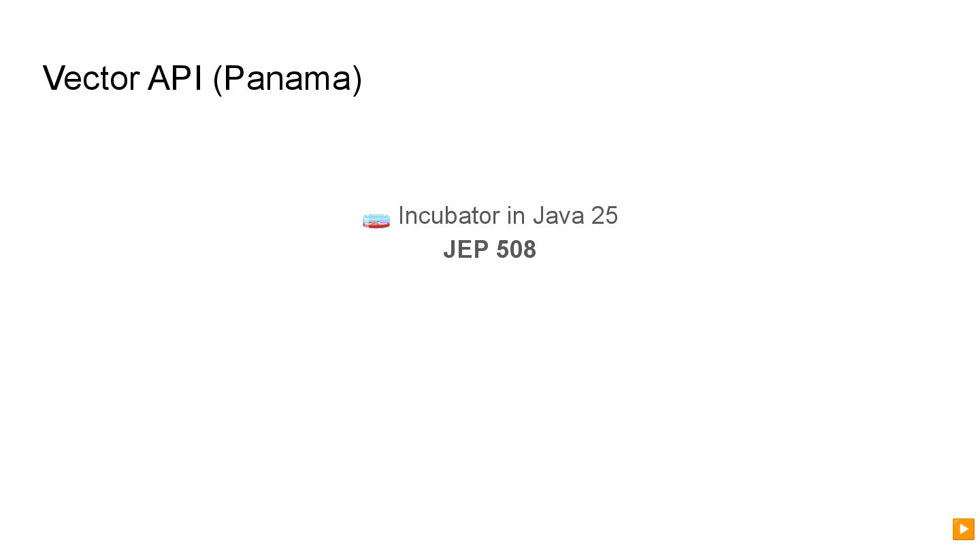Click the number 25 after Java
Viewport: 980px width, 551px height.
click(x=604, y=216)
